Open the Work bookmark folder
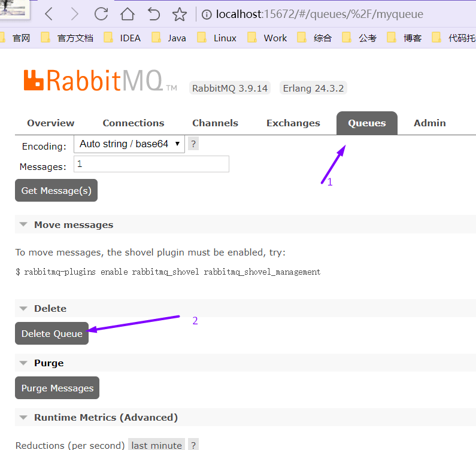The width and height of the screenshot is (476, 450). (x=267, y=38)
